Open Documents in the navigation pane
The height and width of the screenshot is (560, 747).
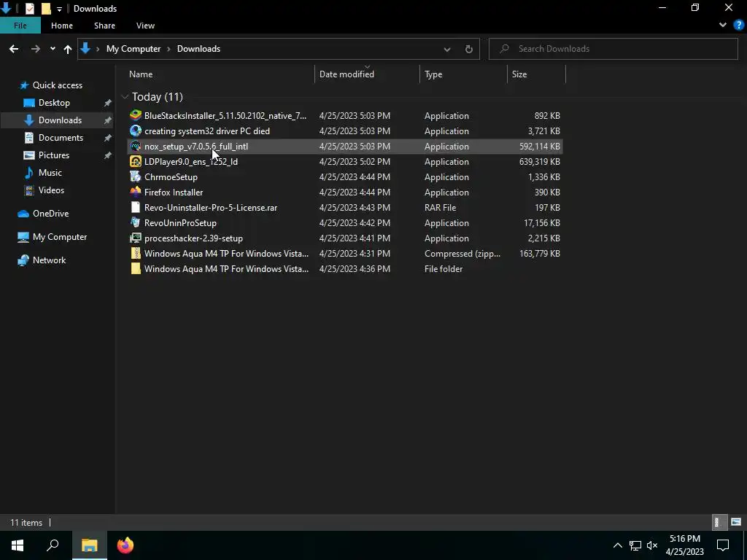point(61,138)
